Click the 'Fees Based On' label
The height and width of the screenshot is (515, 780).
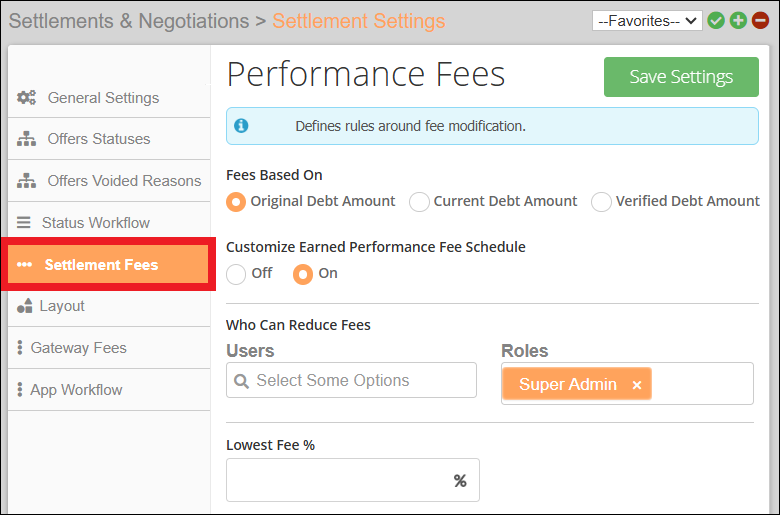(x=274, y=175)
